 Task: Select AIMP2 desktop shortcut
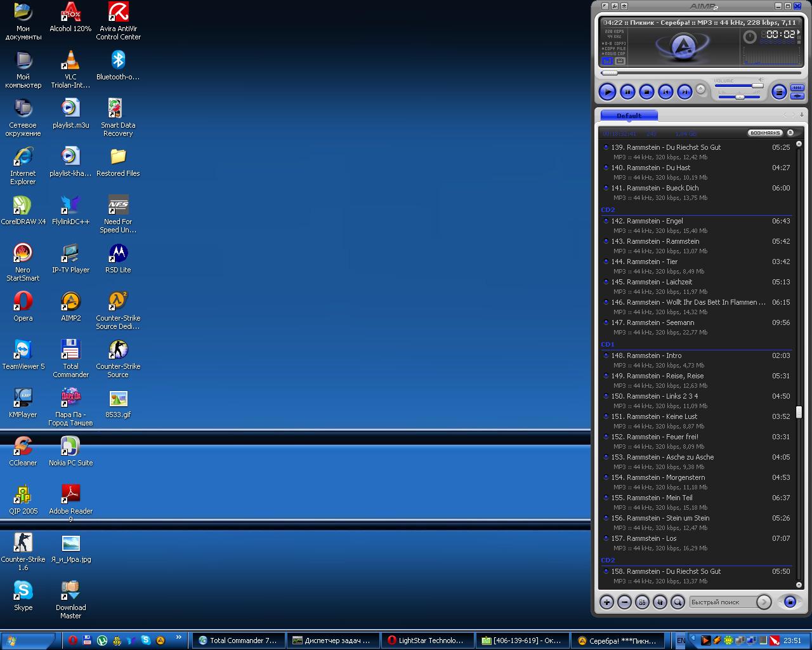tap(70, 307)
